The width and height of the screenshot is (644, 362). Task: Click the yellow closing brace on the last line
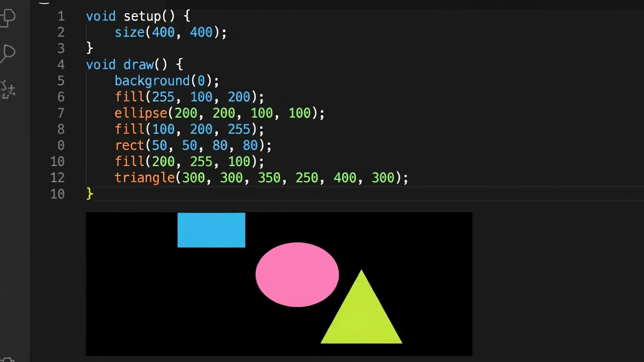pyautogui.click(x=90, y=194)
